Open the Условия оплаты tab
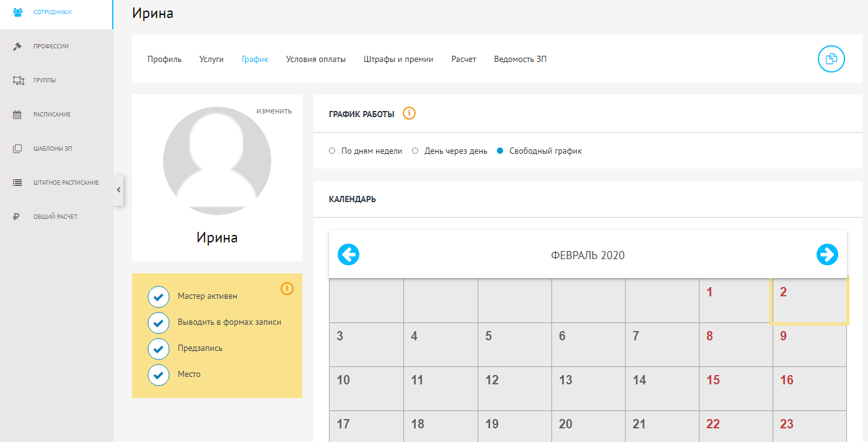 tap(316, 60)
